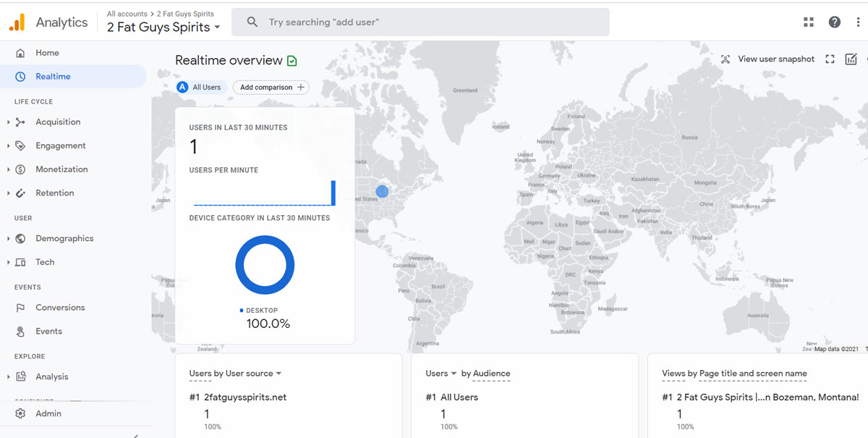
Task: Select Realtime in the sidebar
Action: click(x=73, y=77)
